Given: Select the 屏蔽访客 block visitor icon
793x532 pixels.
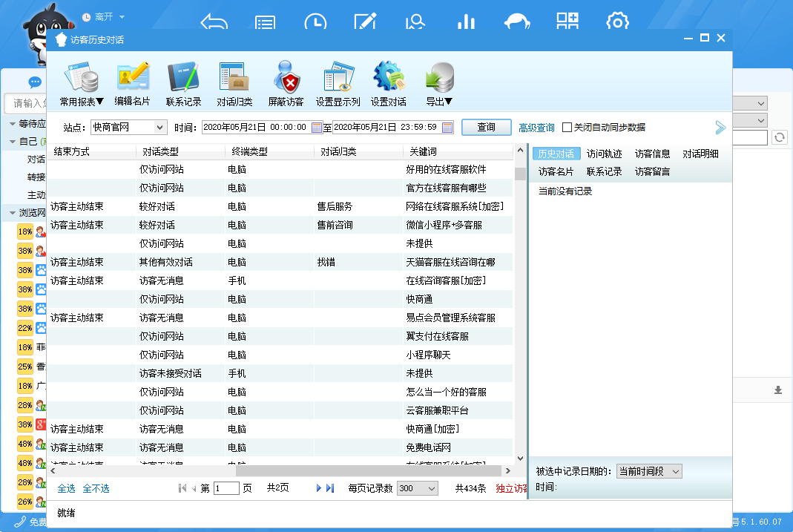Looking at the screenshot, I should click(286, 77).
